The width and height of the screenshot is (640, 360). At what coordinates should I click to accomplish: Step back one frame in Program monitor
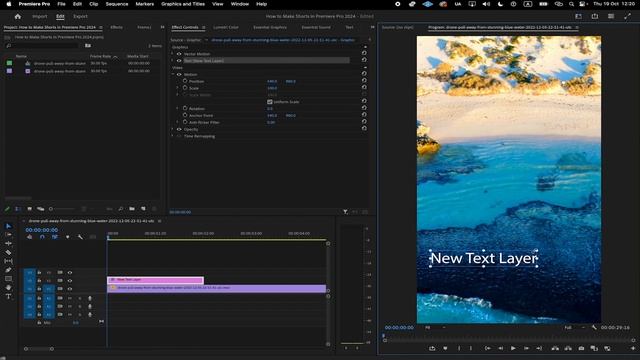(500, 348)
